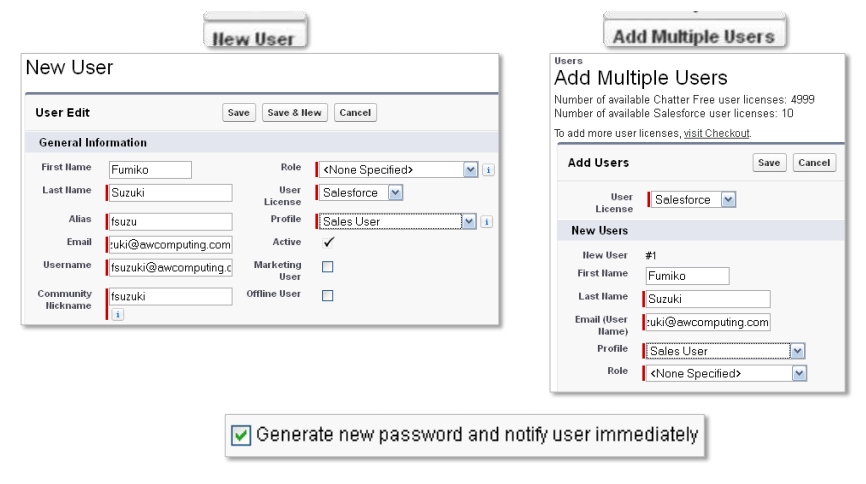The width and height of the screenshot is (866, 484).
Task: Click the New User button at top
Action: 258,38
